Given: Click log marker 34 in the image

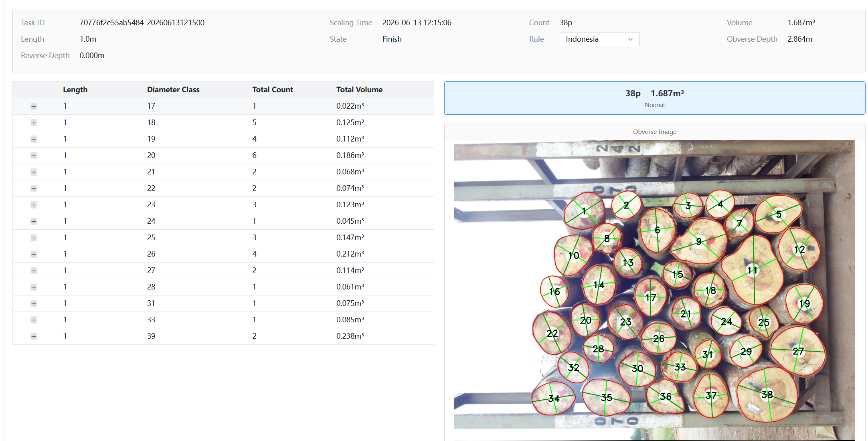Looking at the screenshot, I should pyautogui.click(x=554, y=399).
